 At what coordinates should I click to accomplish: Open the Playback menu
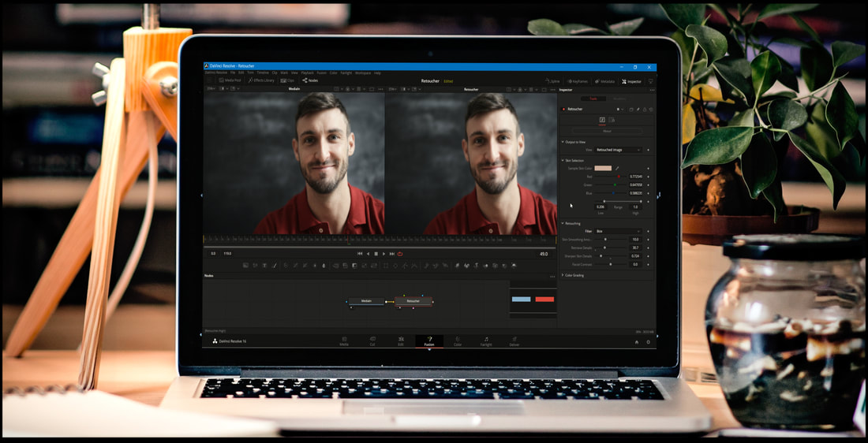pyautogui.click(x=307, y=73)
